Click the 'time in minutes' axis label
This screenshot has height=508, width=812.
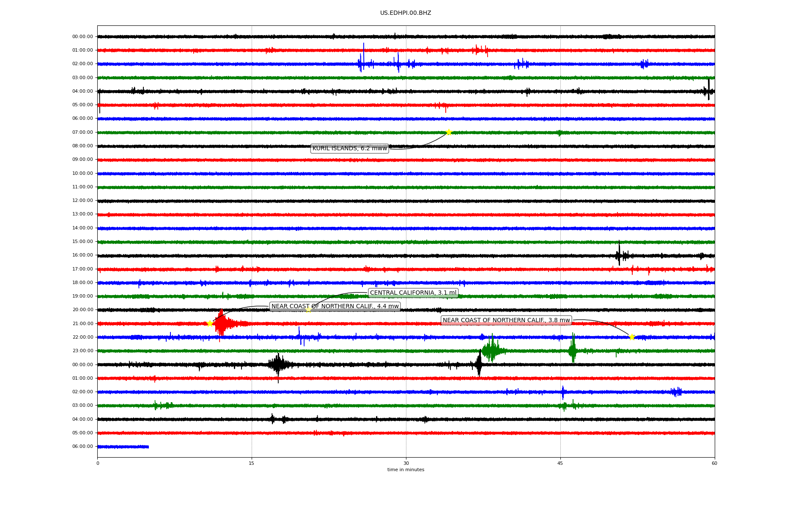click(x=406, y=469)
